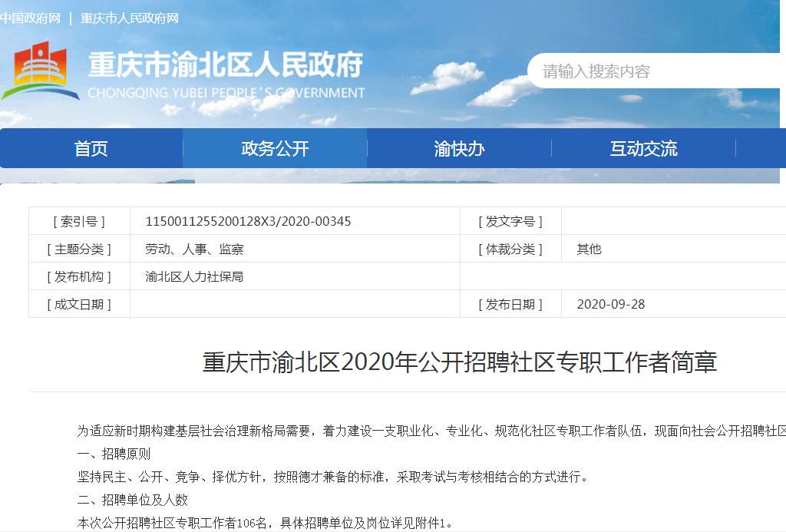Click the 渝北区人力社保局 publishing agency value
The width and height of the screenshot is (786, 532).
(194, 276)
